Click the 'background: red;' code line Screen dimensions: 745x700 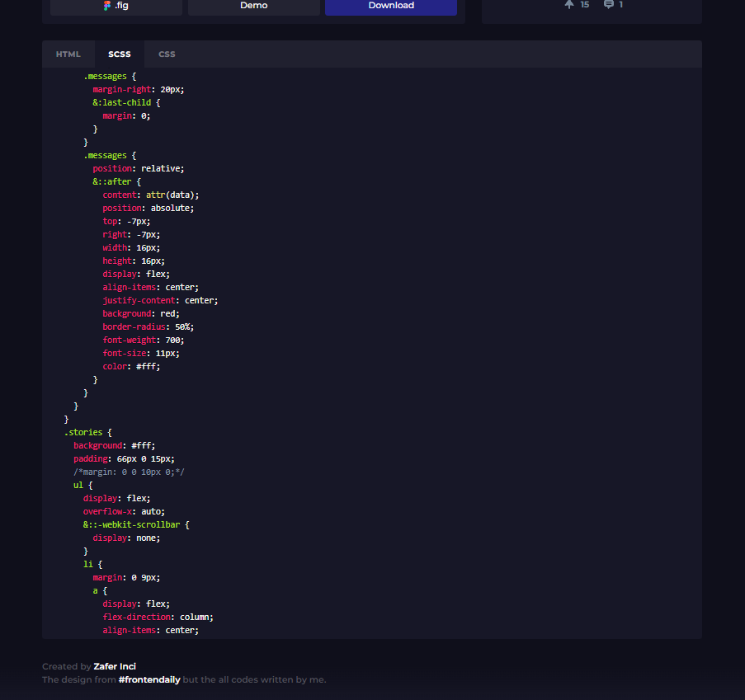click(x=141, y=313)
